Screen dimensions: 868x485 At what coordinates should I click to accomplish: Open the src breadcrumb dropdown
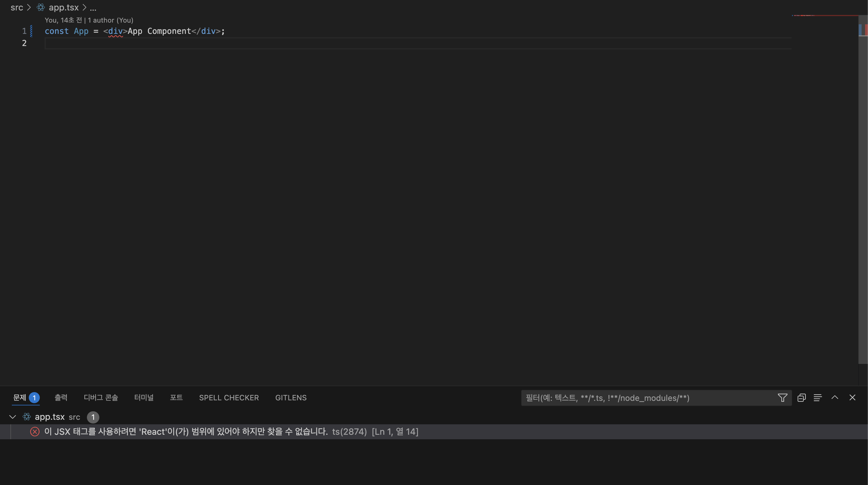click(17, 7)
